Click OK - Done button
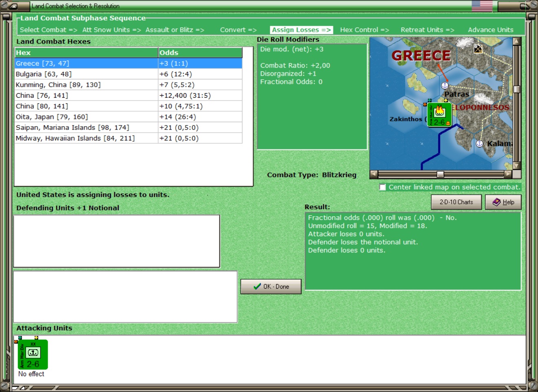This screenshot has height=392, width=538. tap(271, 287)
